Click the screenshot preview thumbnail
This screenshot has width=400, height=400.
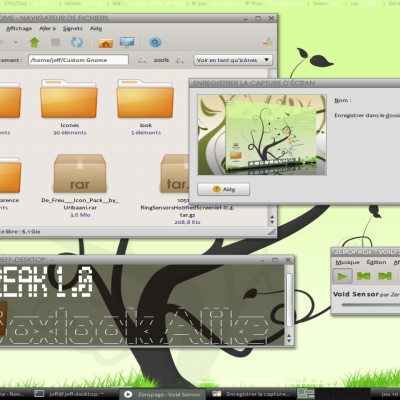(x=262, y=135)
